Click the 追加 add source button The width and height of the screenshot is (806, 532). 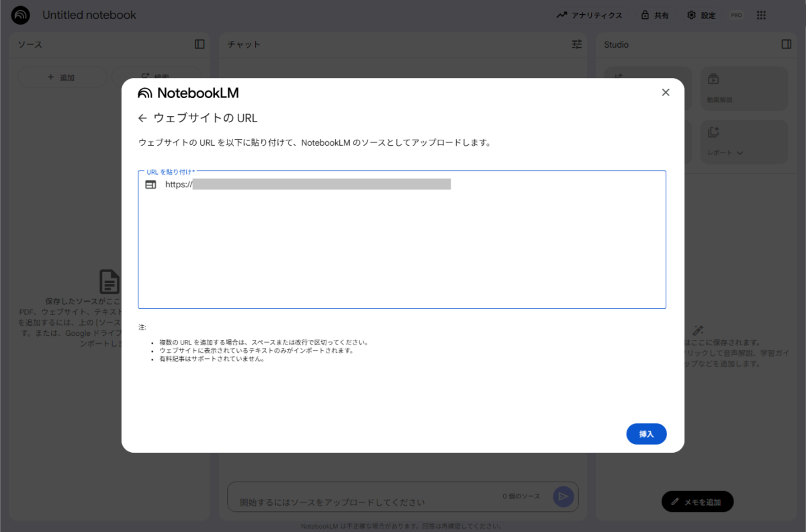point(62,77)
